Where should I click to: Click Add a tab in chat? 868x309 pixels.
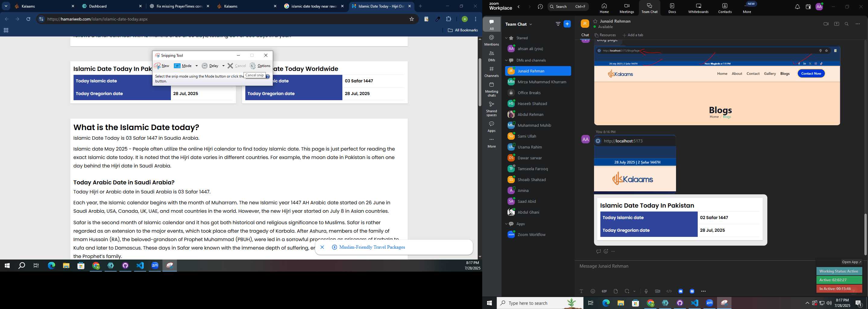(633, 35)
